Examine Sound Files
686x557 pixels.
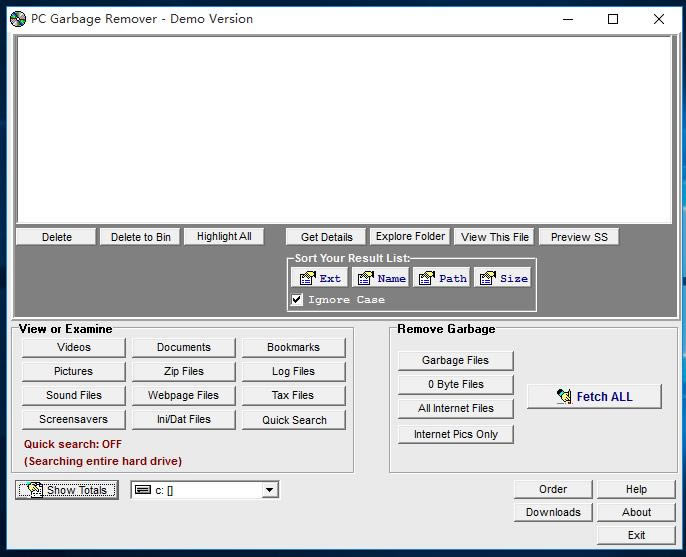[74, 396]
